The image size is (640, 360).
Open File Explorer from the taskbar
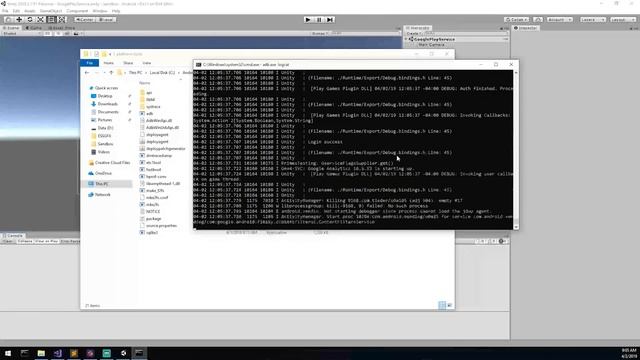(x=41, y=353)
